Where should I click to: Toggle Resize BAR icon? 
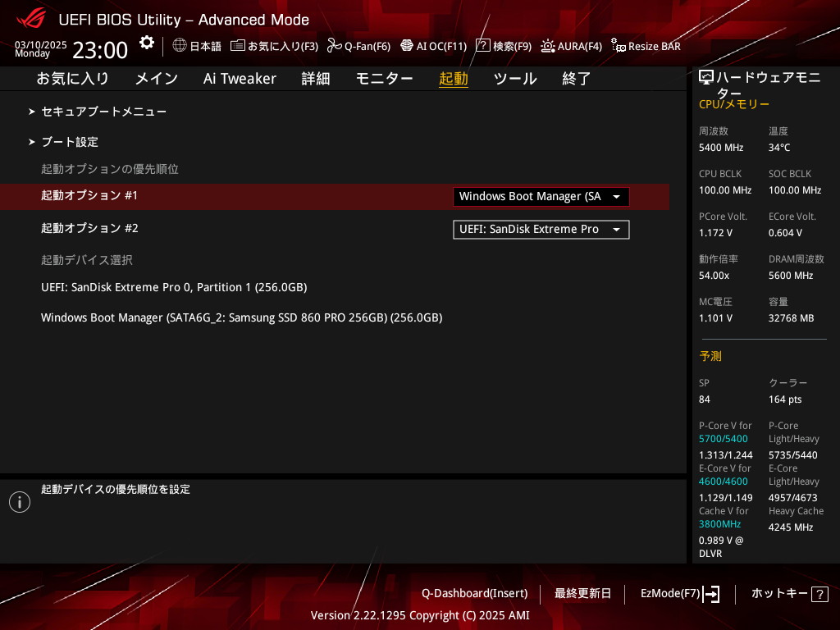619,46
